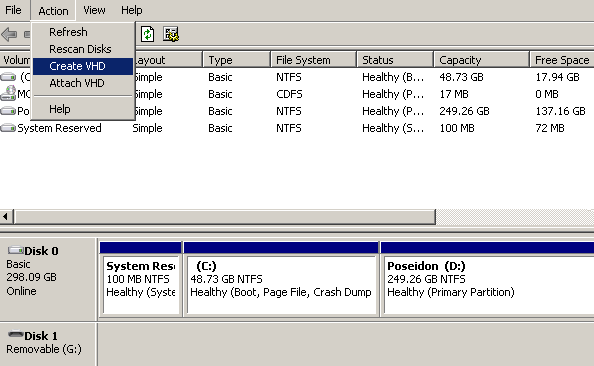Click the 249.26 GB capacity cell
The height and width of the screenshot is (366, 594).
click(464, 111)
